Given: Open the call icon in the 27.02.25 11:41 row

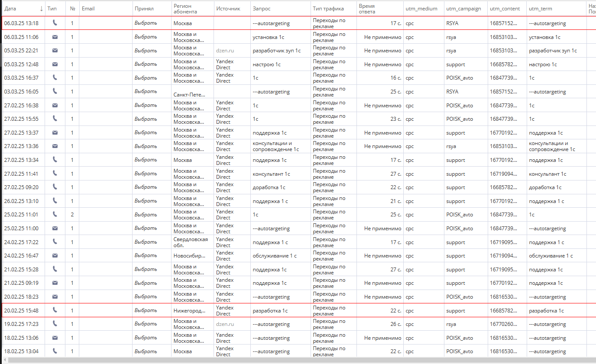Looking at the screenshot, I should click(x=55, y=173).
